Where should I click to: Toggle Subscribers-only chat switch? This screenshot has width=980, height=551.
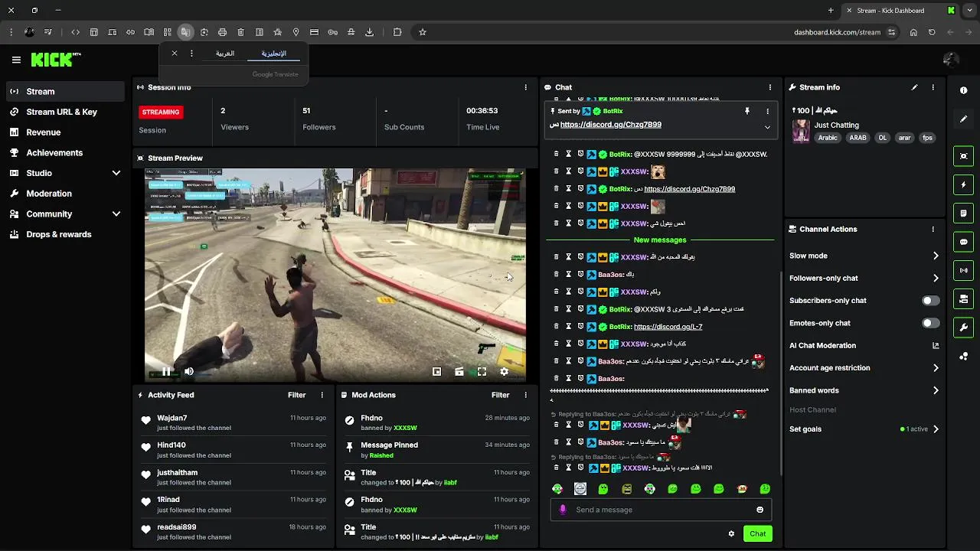click(x=930, y=301)
